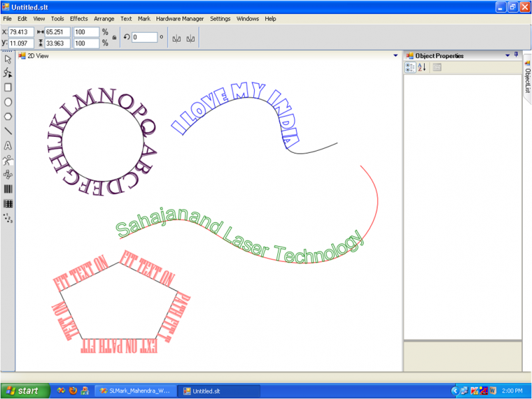Image resolution: width=532 pixels, height=399 pixels.
Task: Select the Barcode tool
Action: [8, 189]
